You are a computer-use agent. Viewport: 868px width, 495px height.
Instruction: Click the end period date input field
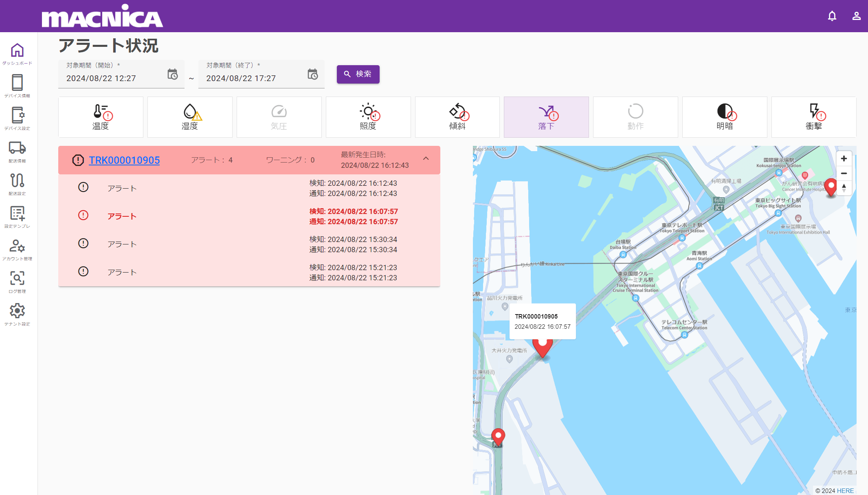(x=253, y=78)
